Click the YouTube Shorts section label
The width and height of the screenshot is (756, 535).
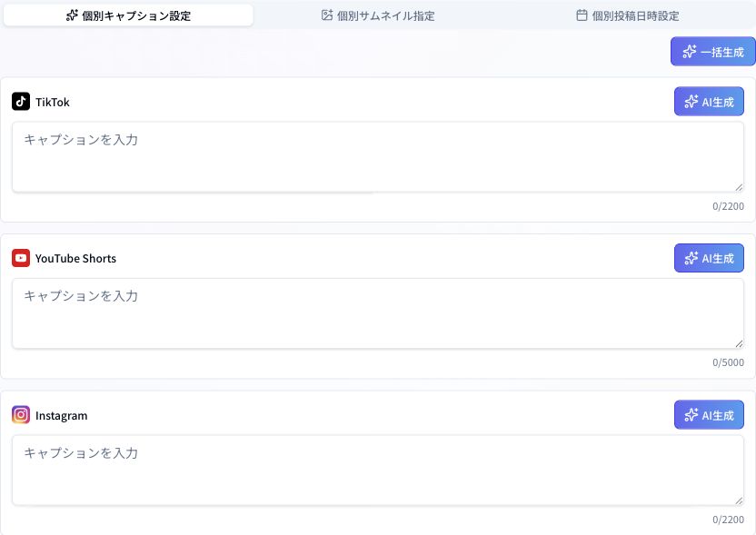point(75,258)
